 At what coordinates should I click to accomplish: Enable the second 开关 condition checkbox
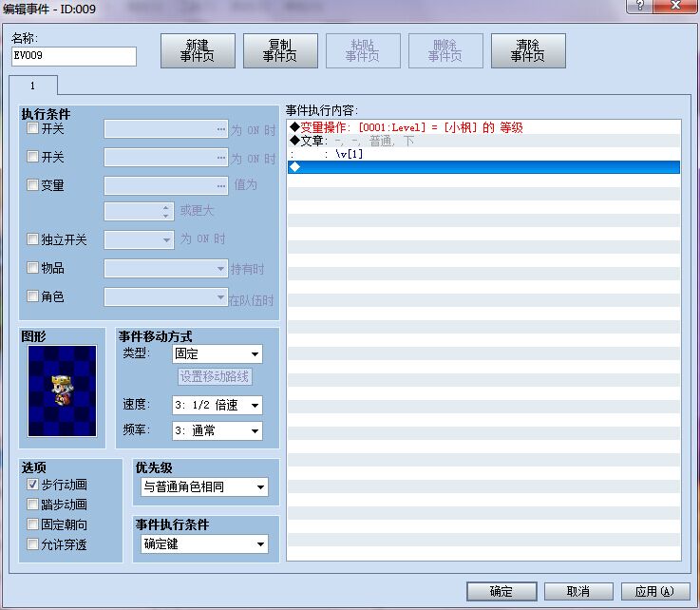32,156
